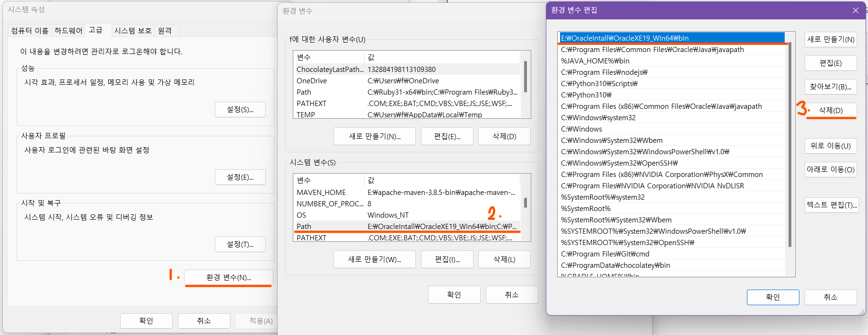Select the C:\Windows\System32\Wbem entry
This screenshot has height=335, width=868.
pyautogui.click(x=672, y=140)
